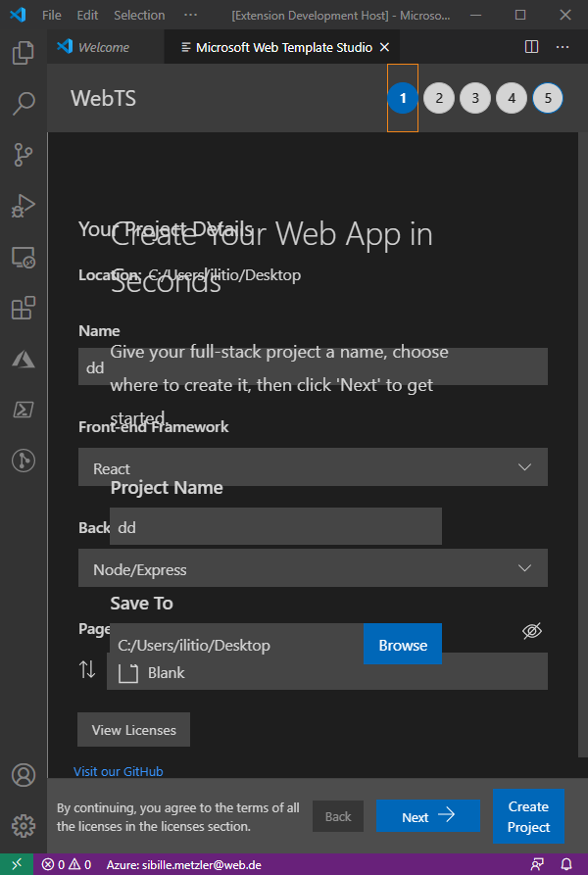
Task: Open the File menu
Action: (x=51, y=15)
